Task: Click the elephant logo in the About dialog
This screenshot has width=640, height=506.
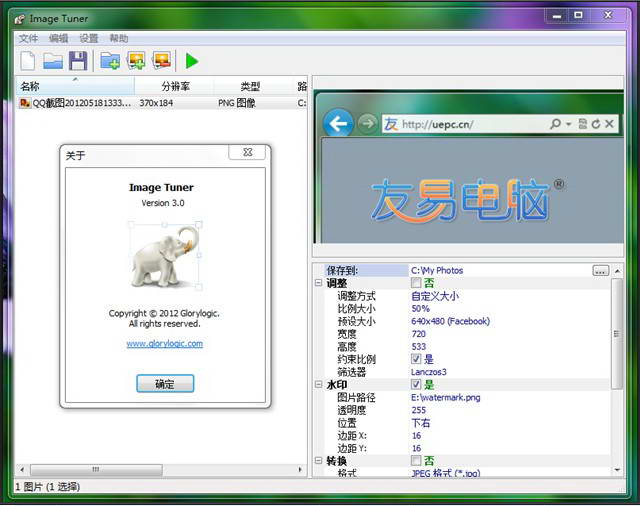Action: coord(165,256)
